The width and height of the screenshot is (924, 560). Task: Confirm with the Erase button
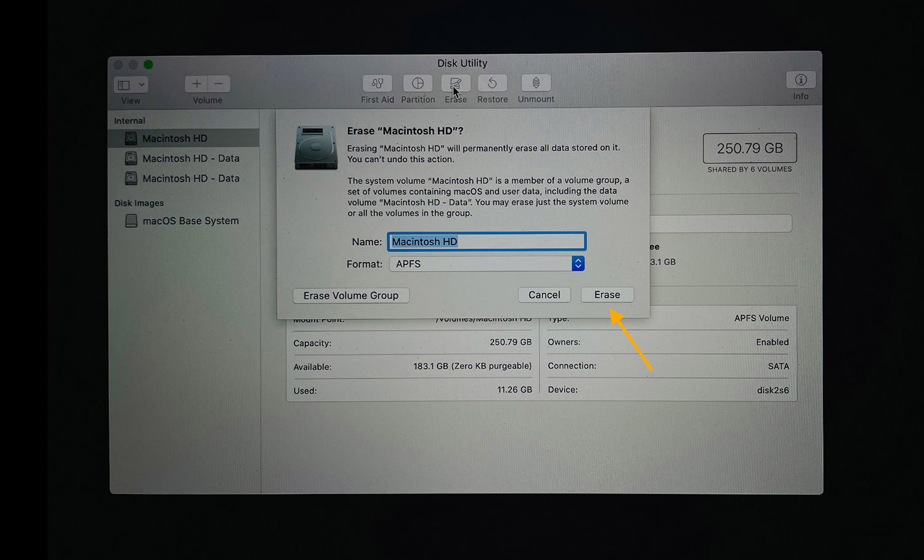607,294
